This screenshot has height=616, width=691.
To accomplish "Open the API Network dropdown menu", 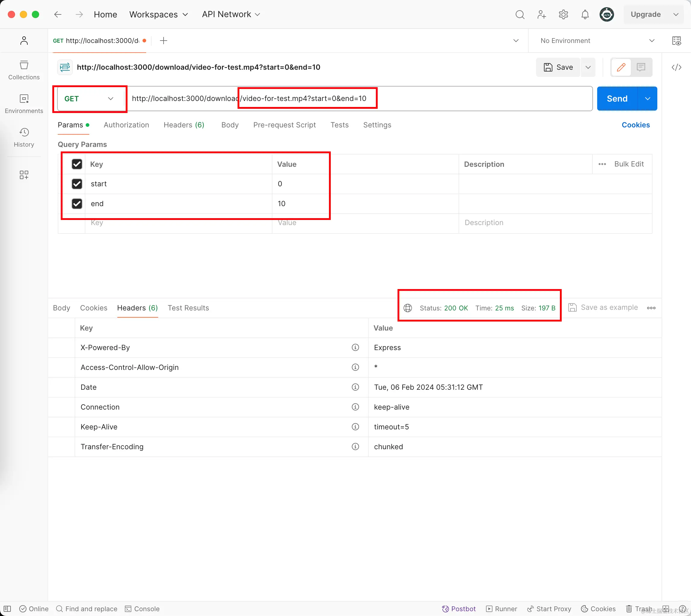I will (x=231, y=14).
